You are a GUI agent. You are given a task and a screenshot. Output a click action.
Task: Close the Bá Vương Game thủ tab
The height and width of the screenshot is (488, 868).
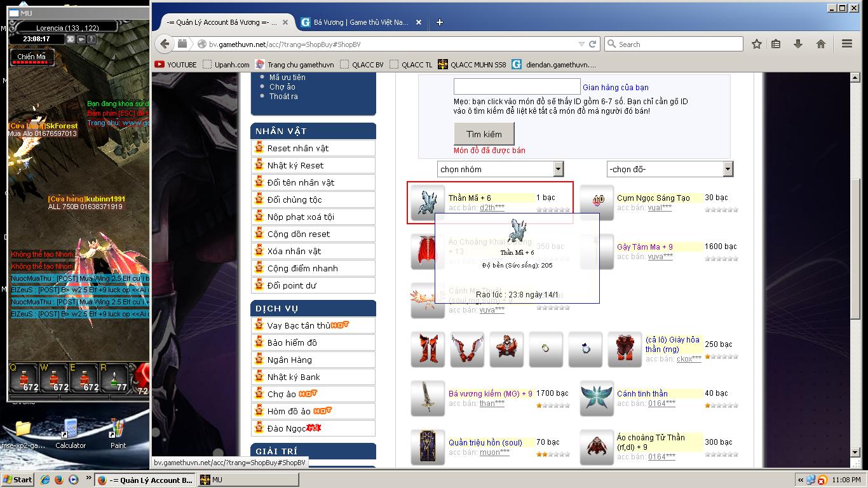tap(419, 22)
